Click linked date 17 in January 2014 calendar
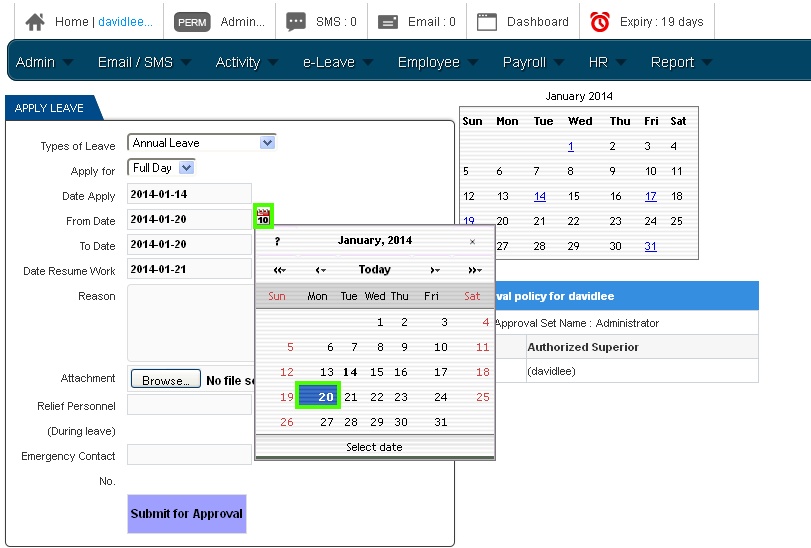811x548 pixels. (651, 196)
